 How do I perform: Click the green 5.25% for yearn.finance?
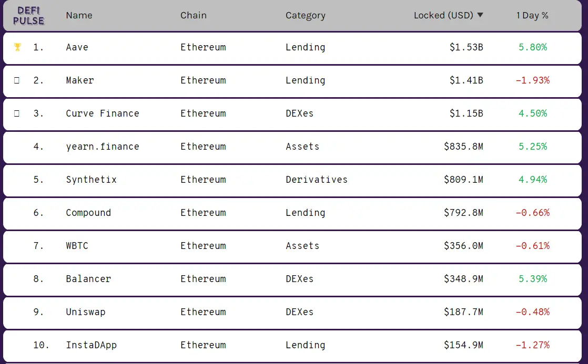[x=532, y=147]
